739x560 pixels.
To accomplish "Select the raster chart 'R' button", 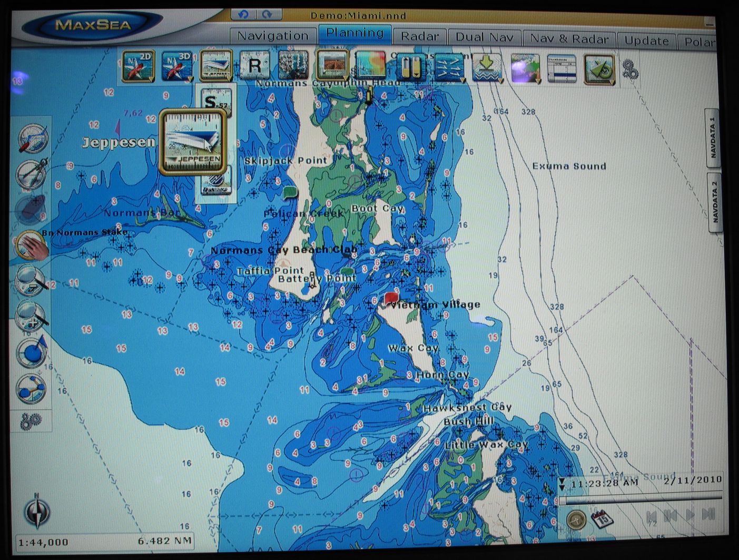I will click(255, 66).
